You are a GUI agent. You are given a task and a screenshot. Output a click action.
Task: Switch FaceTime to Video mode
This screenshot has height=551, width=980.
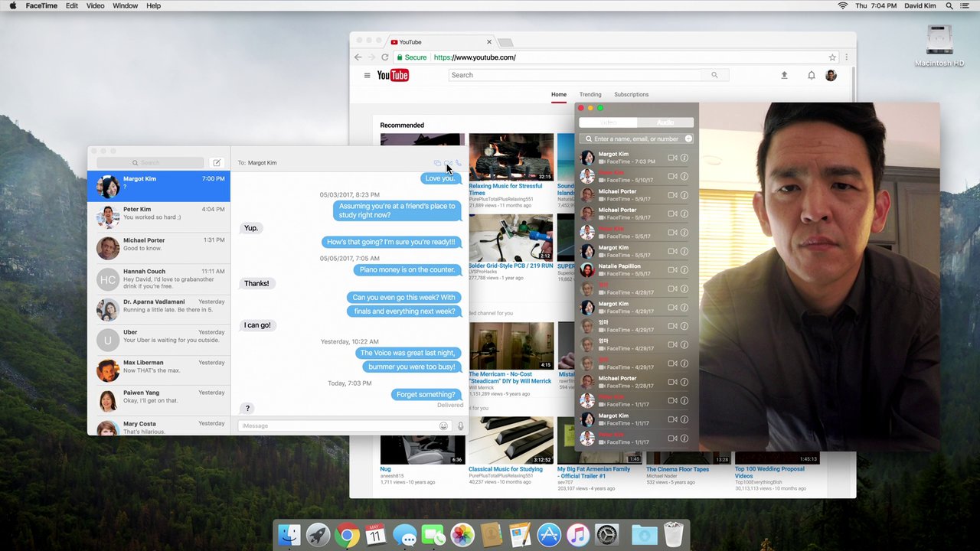tap(609, 122)
